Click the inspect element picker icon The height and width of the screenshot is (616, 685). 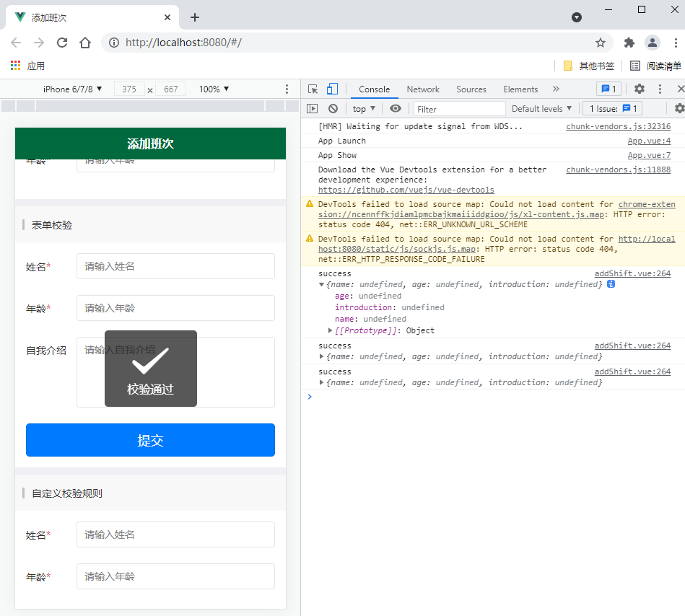313,89
